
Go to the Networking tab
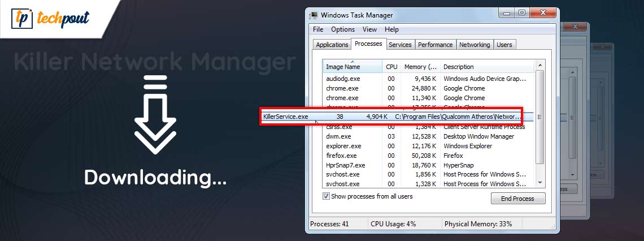[475, 45]
